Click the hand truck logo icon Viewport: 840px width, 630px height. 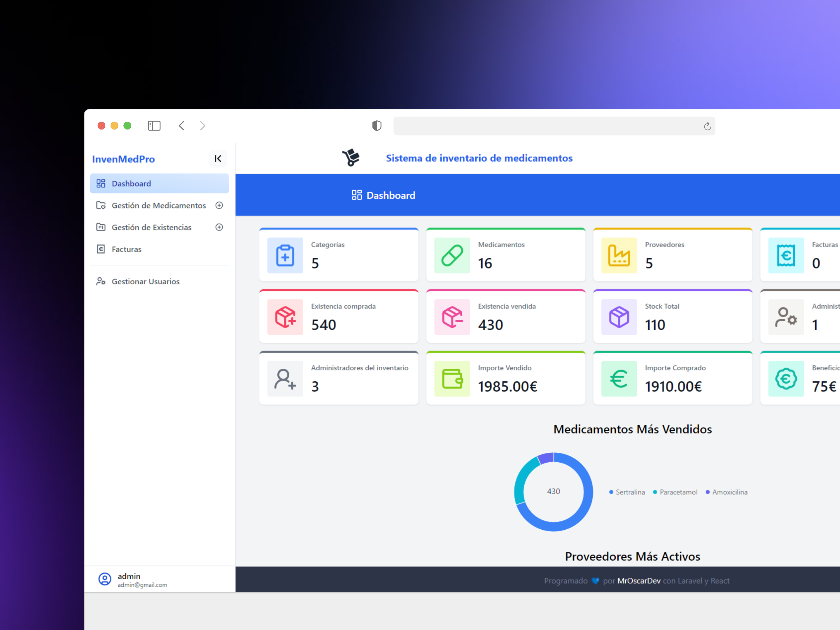(351, 157)
